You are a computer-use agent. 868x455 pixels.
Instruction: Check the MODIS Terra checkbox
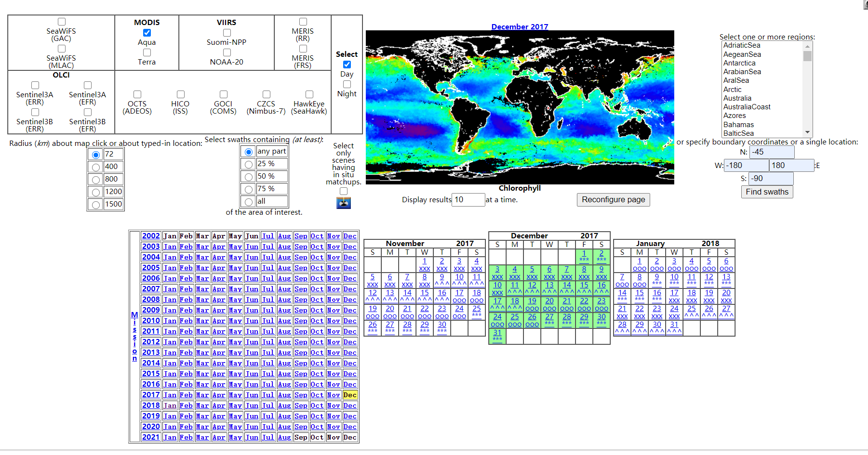click(x=147, y=52)
